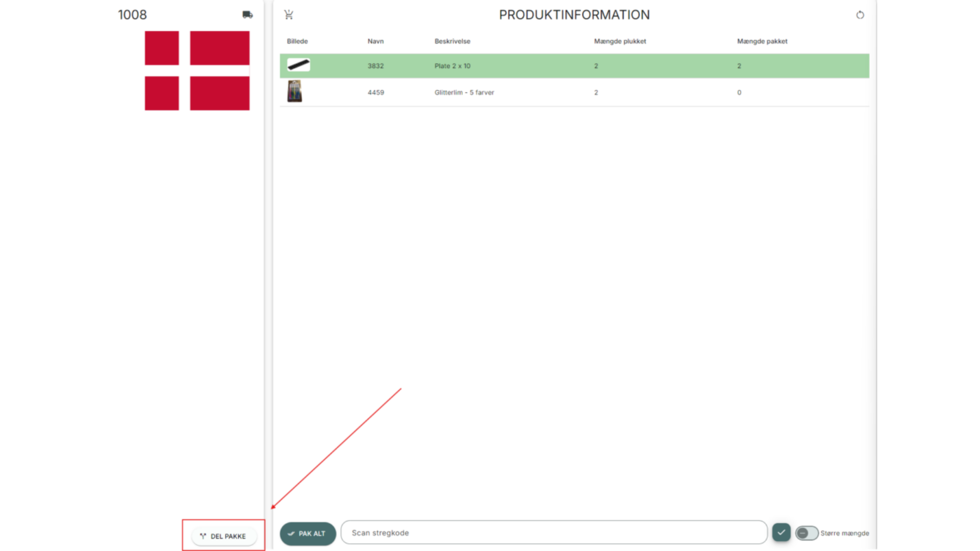The height and width of the screenshot is (551, 980).
Task: Select product number 3832 in list
Action: click(375, 66)
